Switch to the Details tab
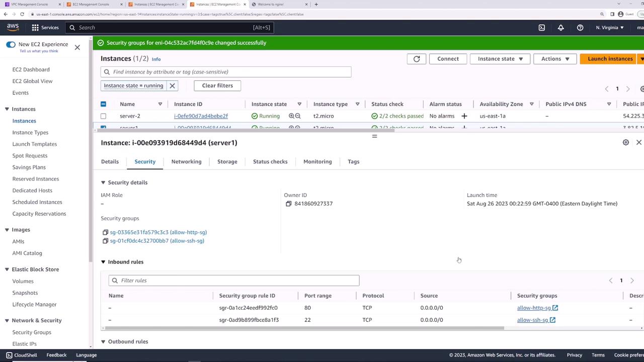Image resolution: width=644 pixels, height=362 pixels. pos(110,161)
